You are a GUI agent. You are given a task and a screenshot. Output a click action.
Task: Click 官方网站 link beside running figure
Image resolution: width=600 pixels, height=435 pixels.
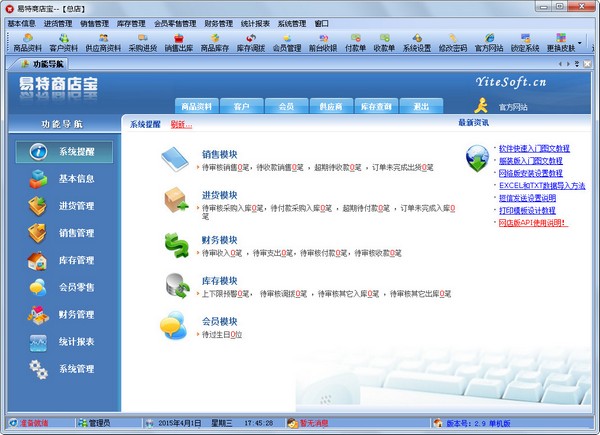click(x=513, y=107)
